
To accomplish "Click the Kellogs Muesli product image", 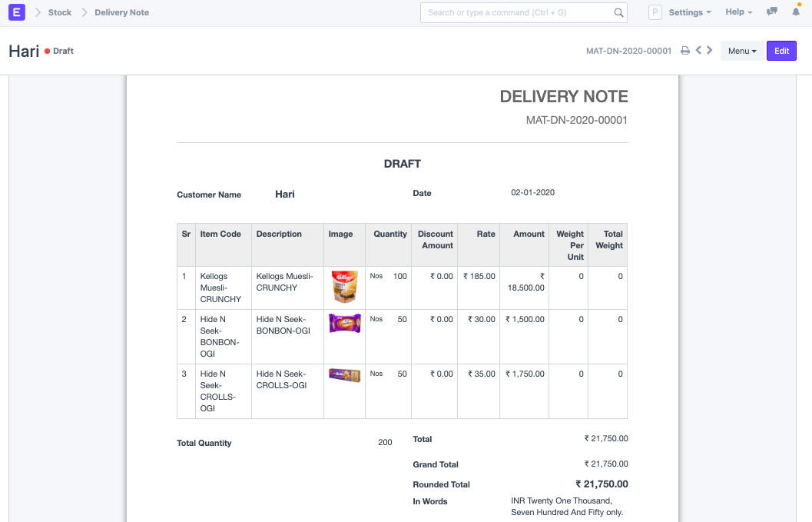I will tap(344, 287).
